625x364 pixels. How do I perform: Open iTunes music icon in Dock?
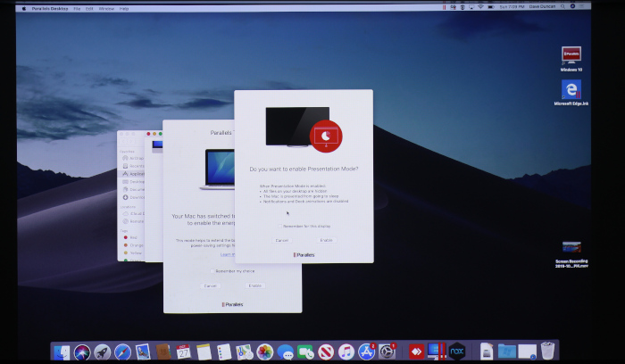346,352
